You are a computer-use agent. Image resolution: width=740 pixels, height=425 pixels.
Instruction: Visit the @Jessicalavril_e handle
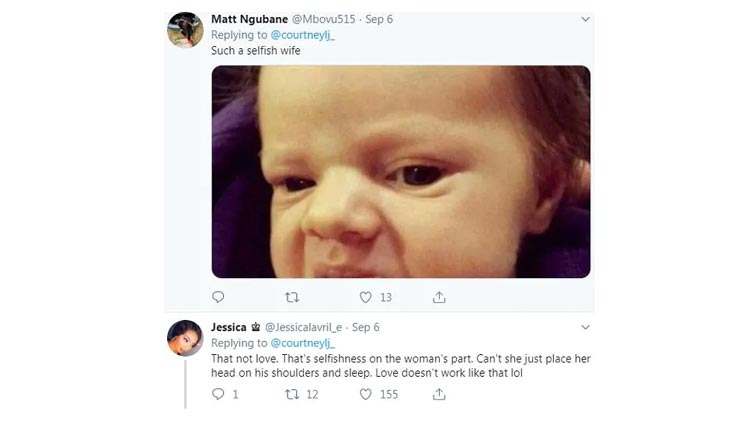[305, 327]
